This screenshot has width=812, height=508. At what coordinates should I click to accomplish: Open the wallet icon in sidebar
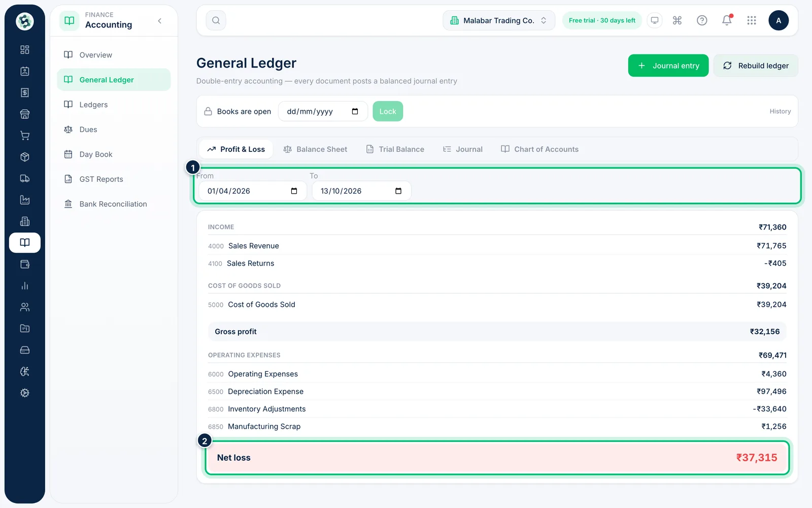tap(24, 264)
